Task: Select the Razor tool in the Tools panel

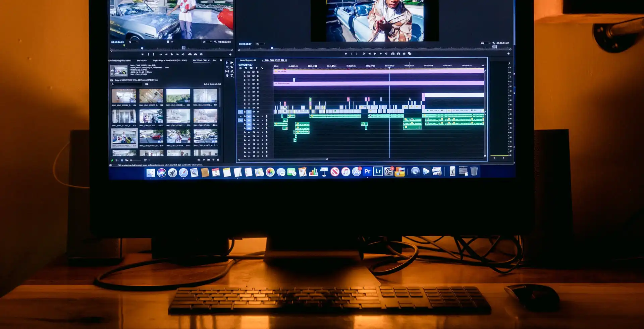Action: click(x=232, y=67)
